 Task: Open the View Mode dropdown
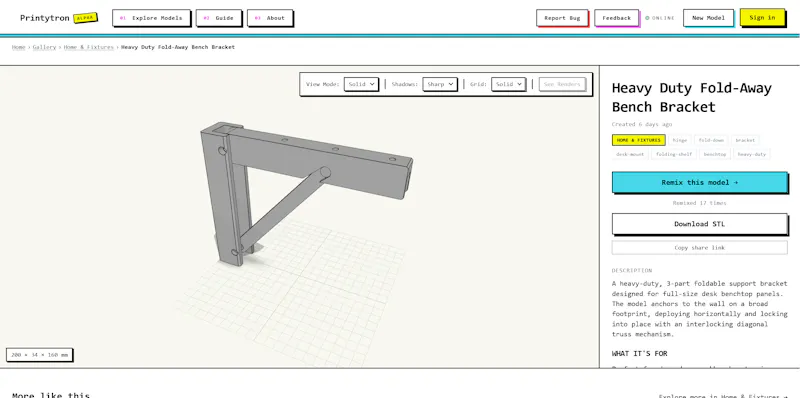click(x=361, y=84)
